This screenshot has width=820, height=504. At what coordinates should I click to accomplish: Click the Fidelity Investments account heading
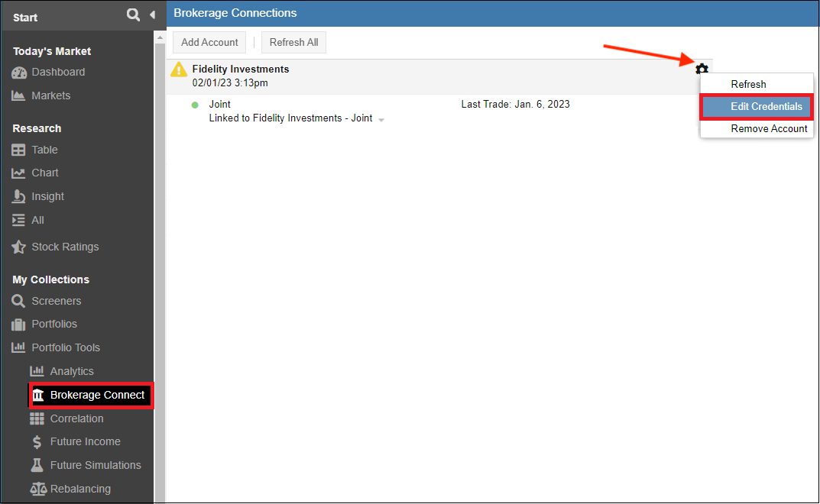coord(241,69)
